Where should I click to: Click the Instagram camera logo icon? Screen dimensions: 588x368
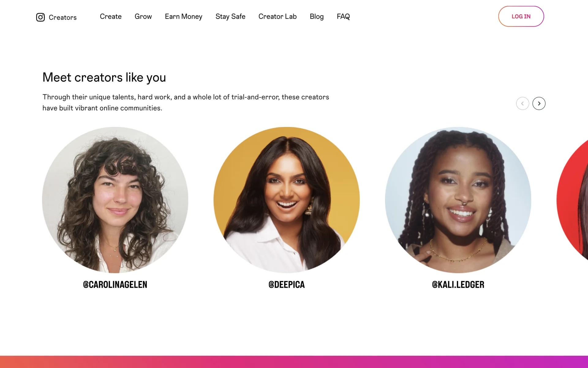[x=40, y=17]
